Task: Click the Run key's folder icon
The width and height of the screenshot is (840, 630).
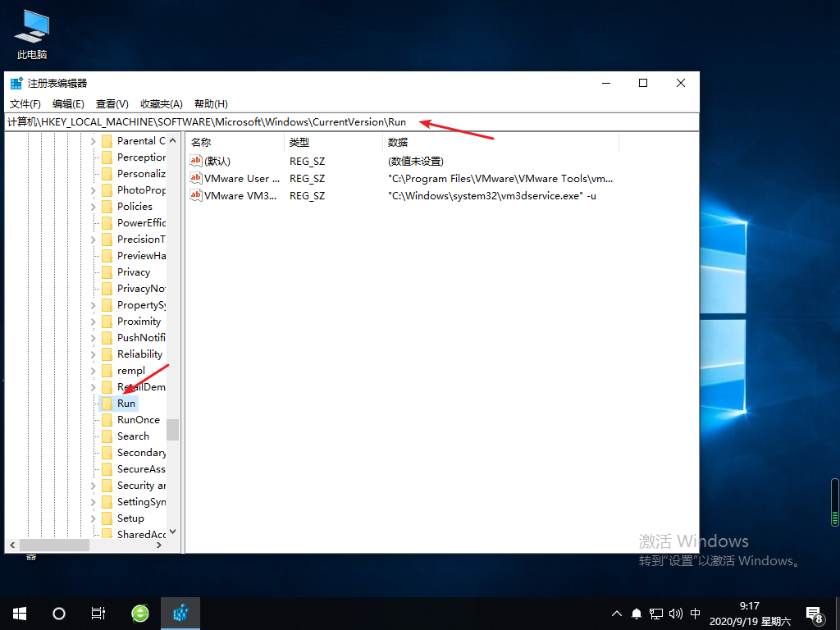Action: pyautogui.click(x=109, y=403)
